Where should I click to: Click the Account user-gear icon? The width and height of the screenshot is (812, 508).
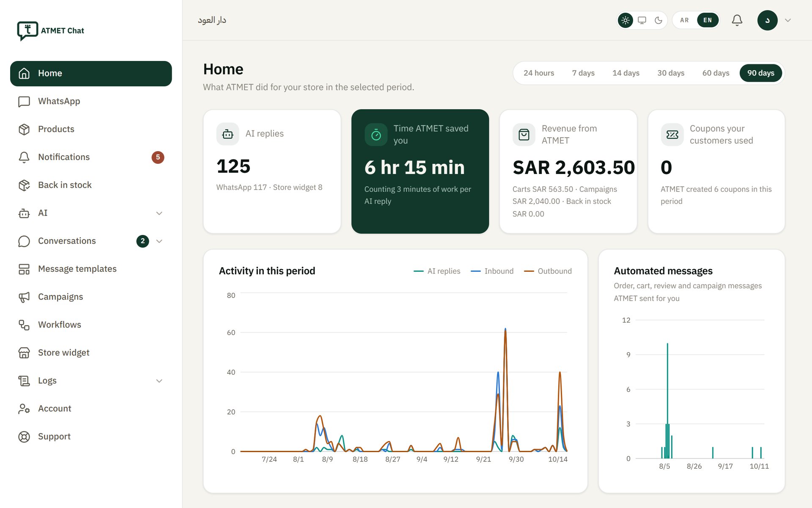pos(24,409)
